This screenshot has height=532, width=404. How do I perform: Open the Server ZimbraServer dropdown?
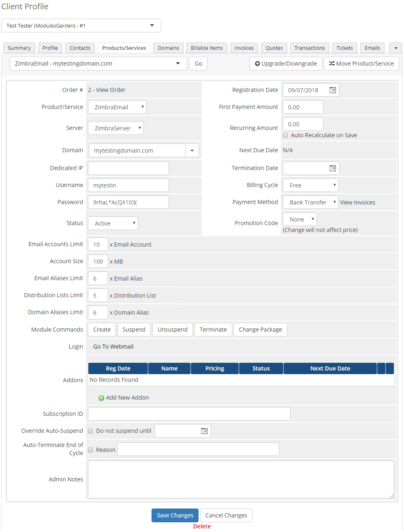(116, 128)
